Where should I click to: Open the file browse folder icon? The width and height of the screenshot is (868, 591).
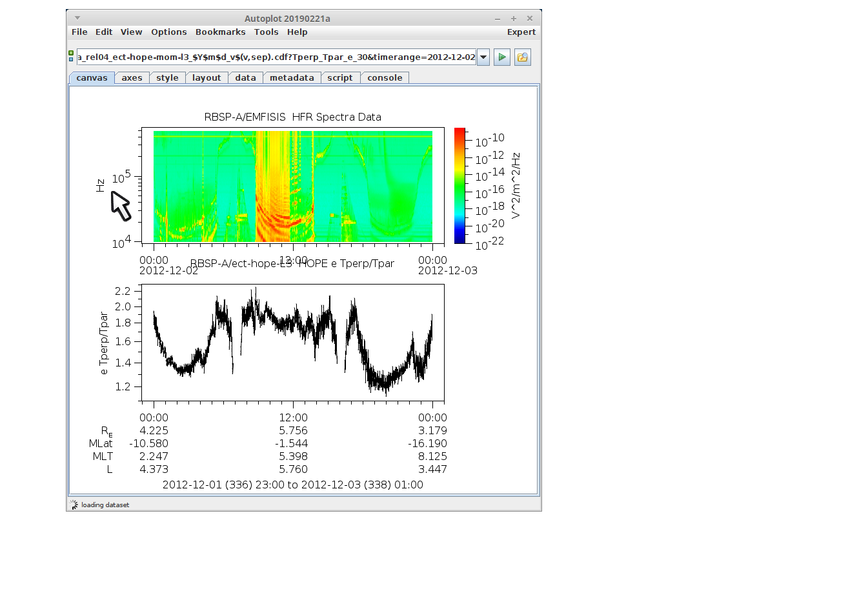[522, 57]
